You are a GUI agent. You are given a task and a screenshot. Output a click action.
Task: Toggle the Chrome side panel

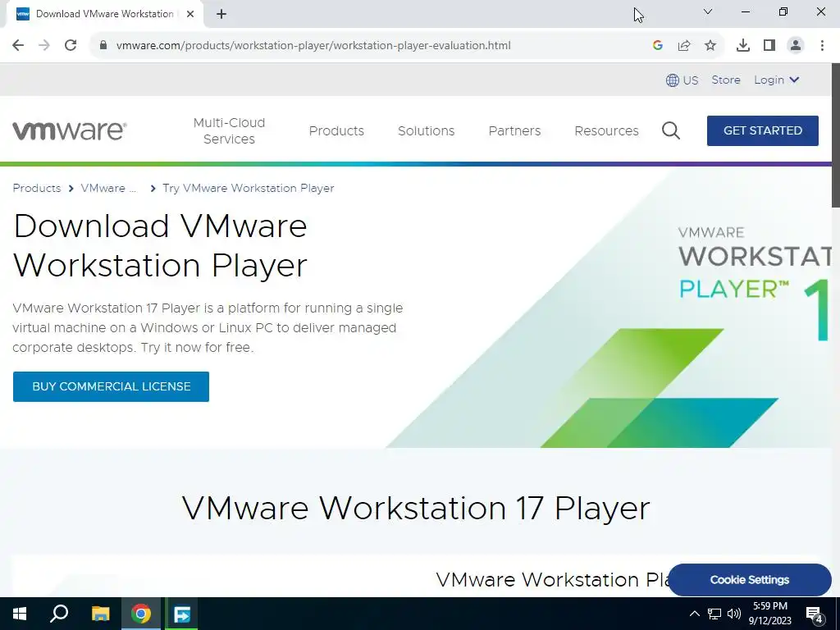pos(769,46)
